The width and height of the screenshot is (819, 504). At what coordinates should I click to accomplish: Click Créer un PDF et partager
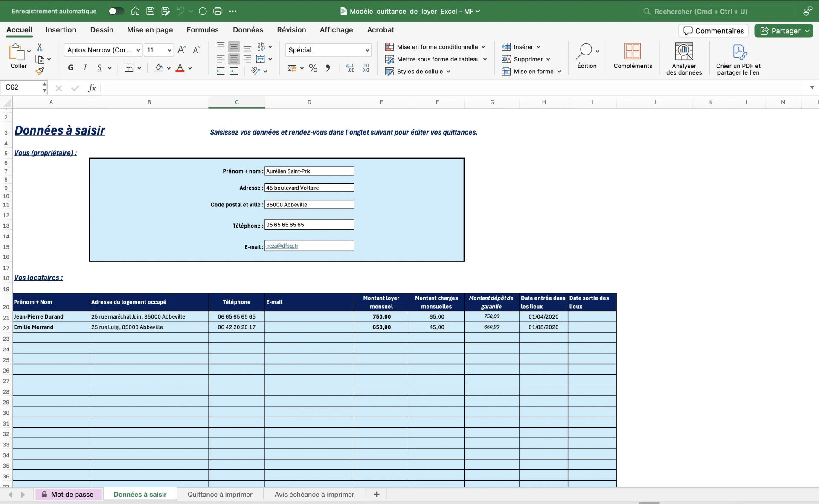738,60
